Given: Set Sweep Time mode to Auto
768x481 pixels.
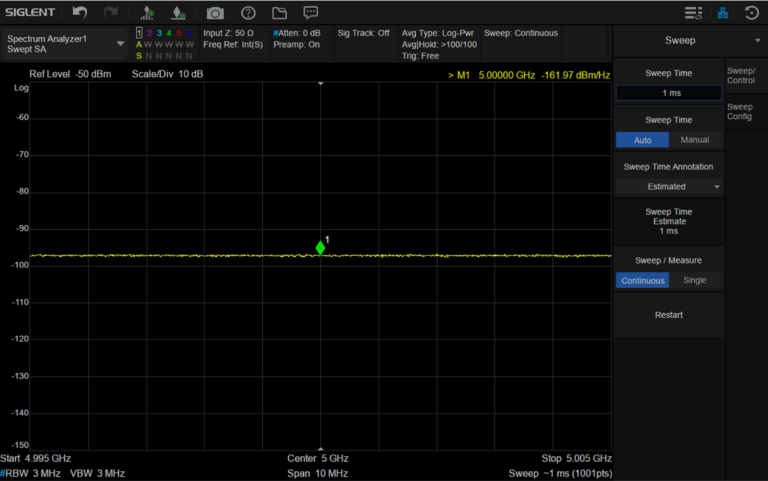Looking at the screenshot, I should coord(642,140).
